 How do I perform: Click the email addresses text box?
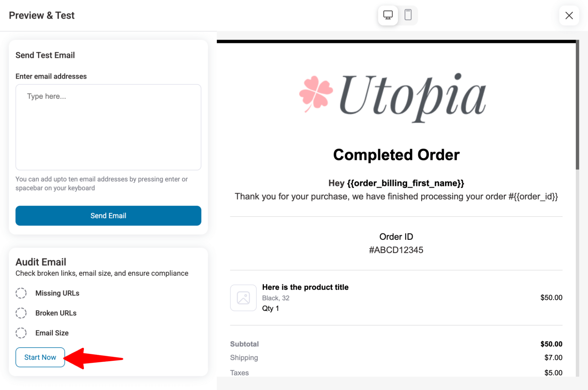(x=108, y=127)
